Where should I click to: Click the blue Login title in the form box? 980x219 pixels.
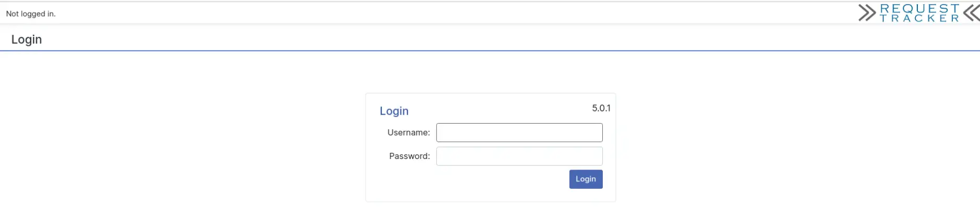point(394,111)
